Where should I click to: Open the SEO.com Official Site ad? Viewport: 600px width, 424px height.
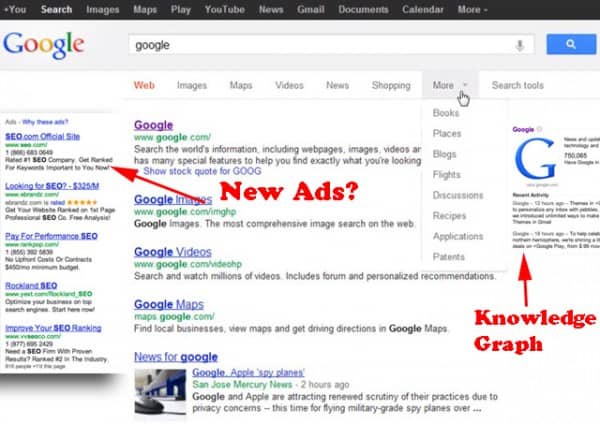tap(42, 137)
